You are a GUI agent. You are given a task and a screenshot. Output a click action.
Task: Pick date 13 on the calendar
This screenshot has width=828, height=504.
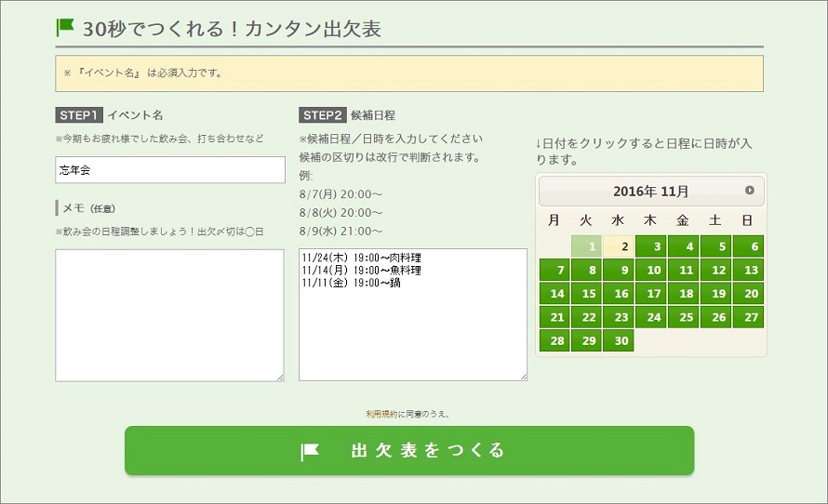748,271
